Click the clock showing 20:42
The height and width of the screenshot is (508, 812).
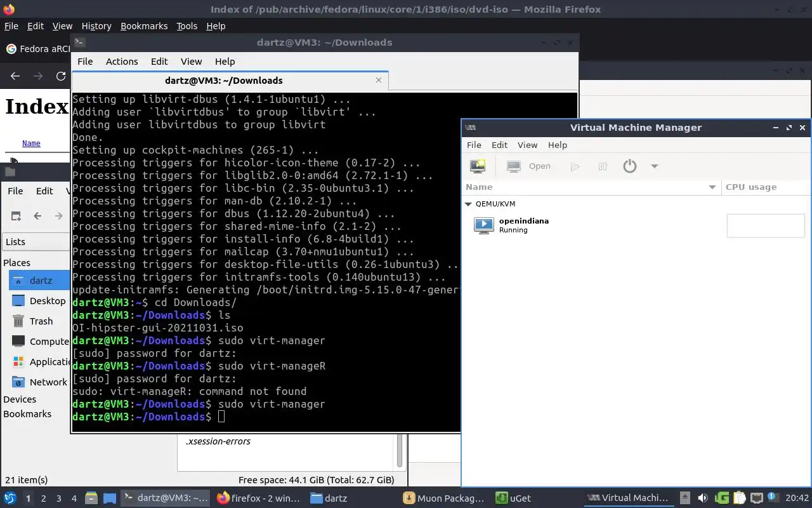(x=797, y=498)
